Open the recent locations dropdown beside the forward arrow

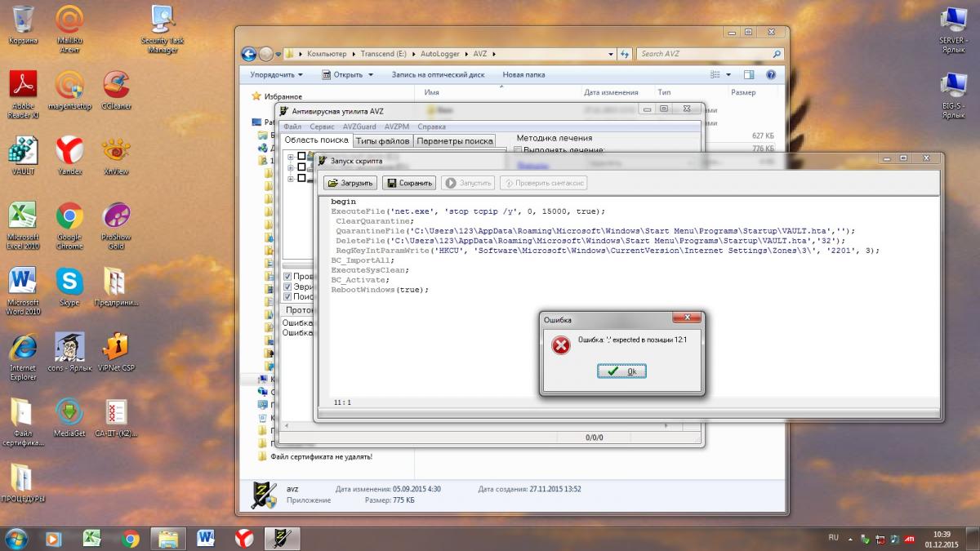coord(278,54)
